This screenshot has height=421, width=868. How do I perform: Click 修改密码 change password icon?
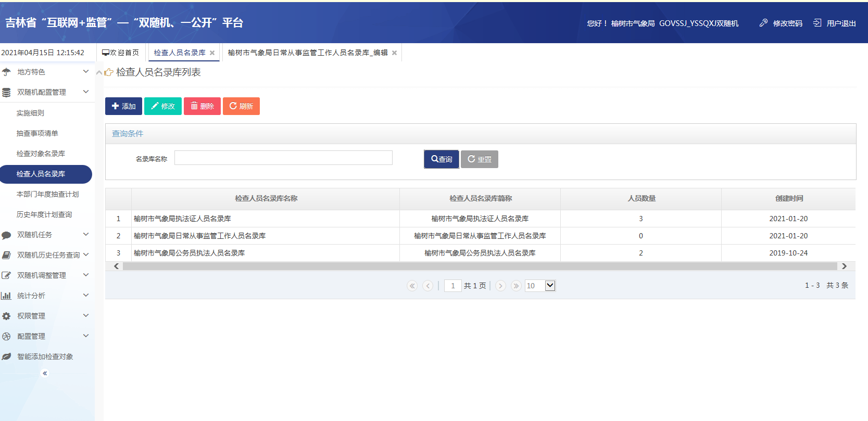point(763,23)
